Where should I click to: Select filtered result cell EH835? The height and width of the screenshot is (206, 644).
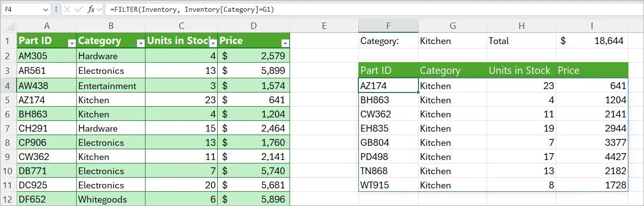click(x=388, y=128)
